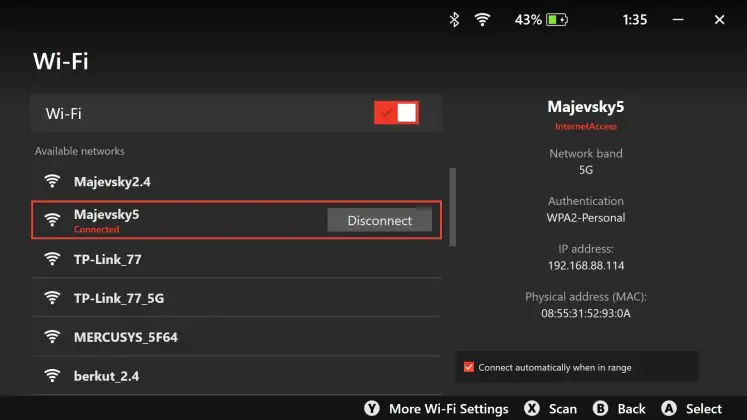747x420 pixels.
Task: Click the B button icon
Action: coord(600,408)
